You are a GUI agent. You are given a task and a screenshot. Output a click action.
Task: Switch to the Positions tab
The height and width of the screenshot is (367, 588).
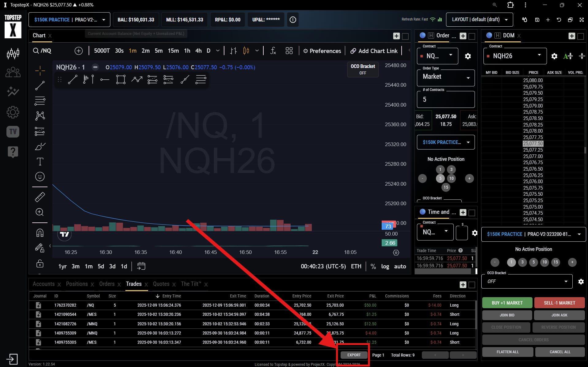click(x=77, y=284)
